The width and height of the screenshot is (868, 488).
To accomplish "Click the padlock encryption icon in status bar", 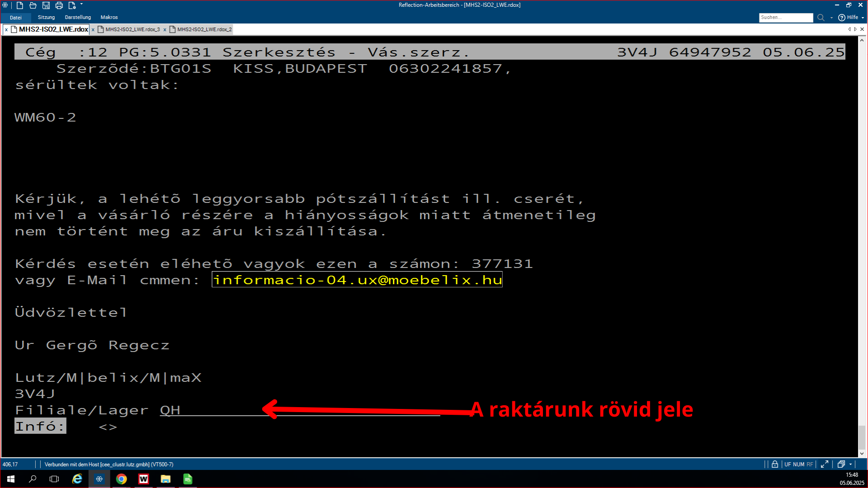I will point(775,465).
